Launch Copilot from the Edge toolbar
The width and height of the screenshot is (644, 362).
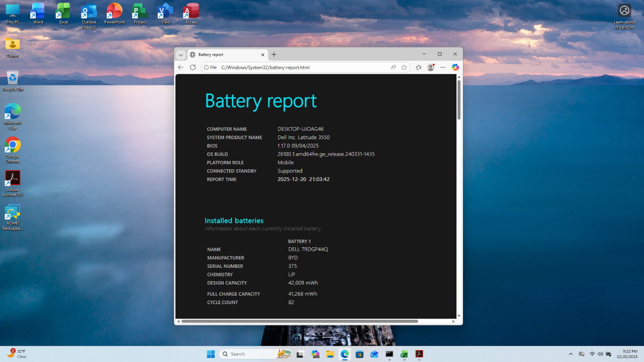[455, 67]
